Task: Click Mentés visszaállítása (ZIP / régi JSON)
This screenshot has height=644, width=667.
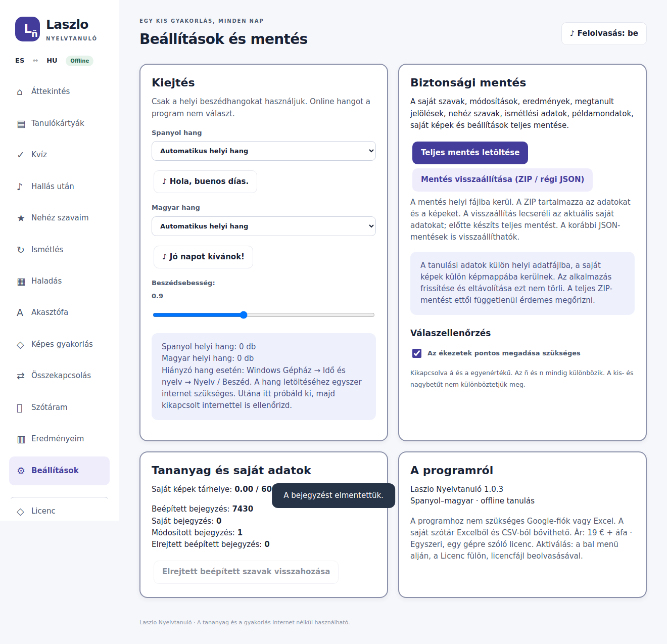Action: (x=502, y=179)
